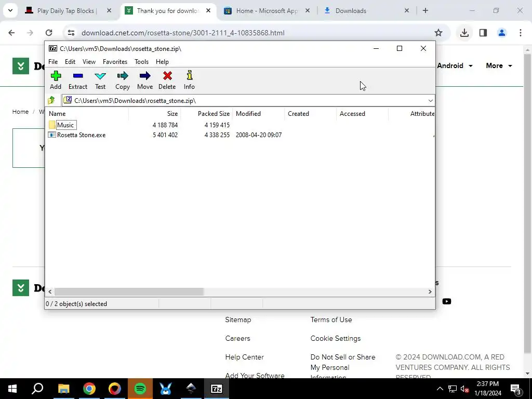This screenshot has width=532, height=399.
Task: Bookmark this page with the star icon
Action: [438, 33]
